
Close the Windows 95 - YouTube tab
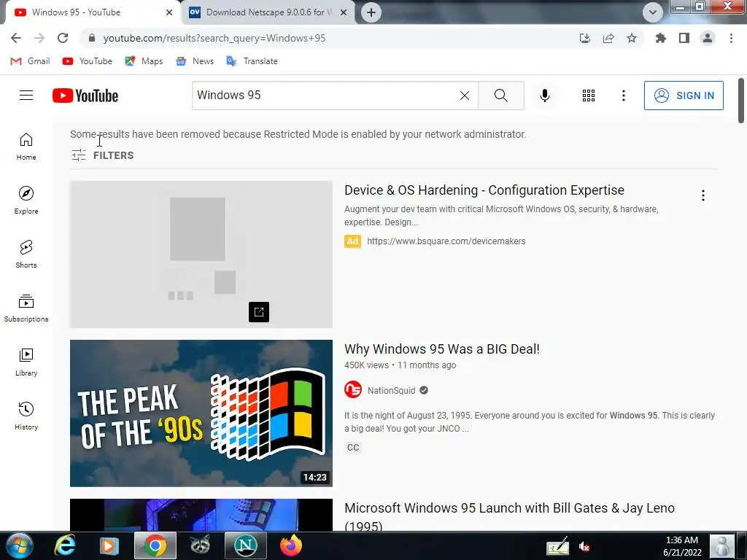point(169,12)
